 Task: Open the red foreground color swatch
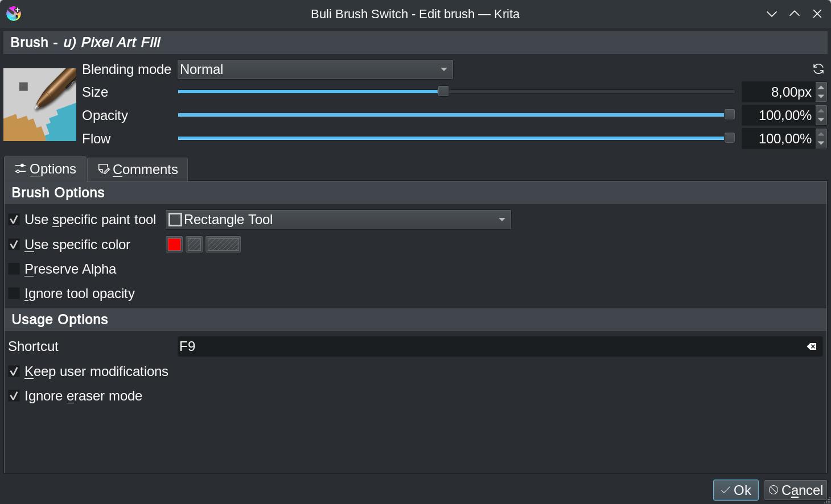tap(174, 245)
